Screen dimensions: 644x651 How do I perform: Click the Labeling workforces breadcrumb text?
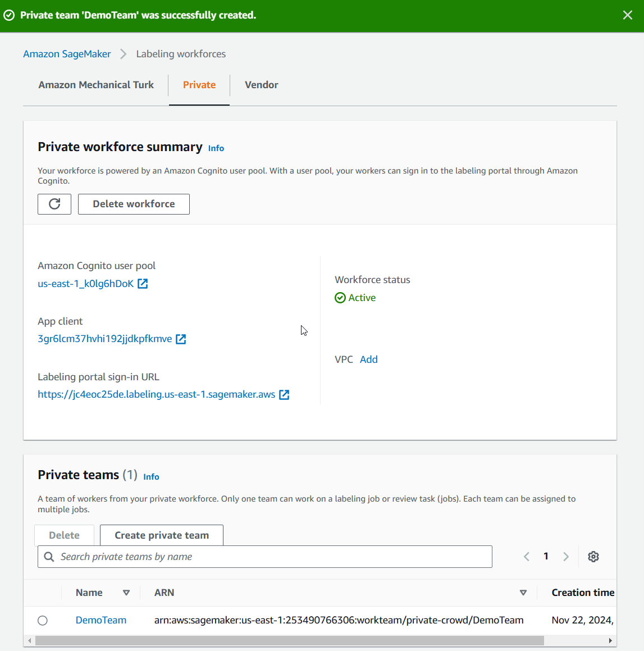coord(181,54)
